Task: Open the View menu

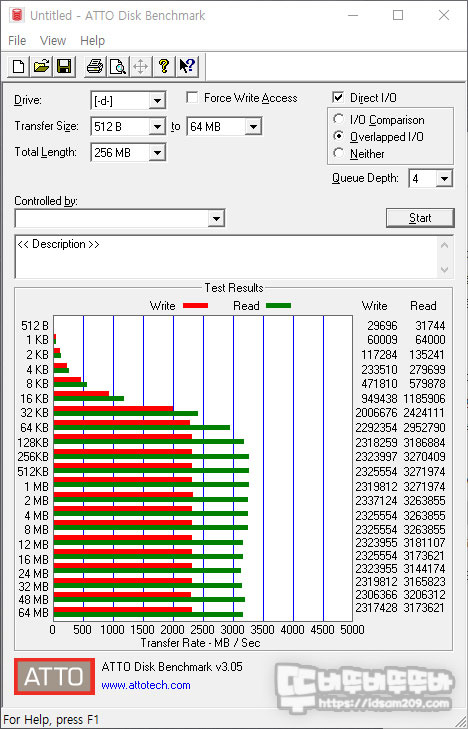Action: (53, 40)
